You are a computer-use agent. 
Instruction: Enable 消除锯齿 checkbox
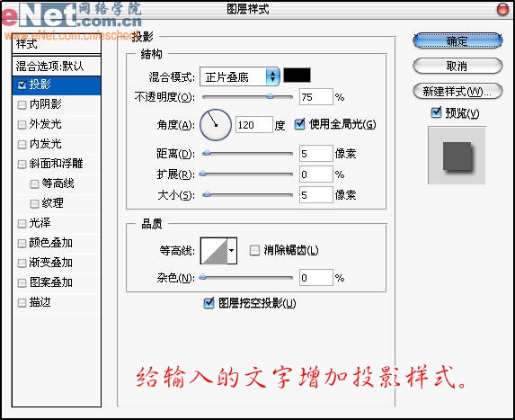coord(254,250)
